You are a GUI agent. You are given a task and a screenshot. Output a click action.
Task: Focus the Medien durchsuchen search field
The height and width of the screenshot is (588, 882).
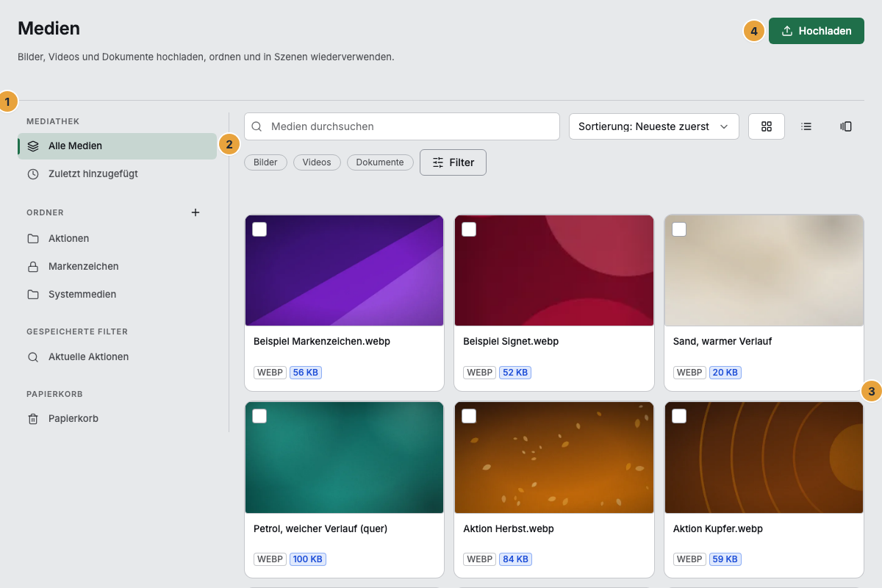[x=402, y=126]
